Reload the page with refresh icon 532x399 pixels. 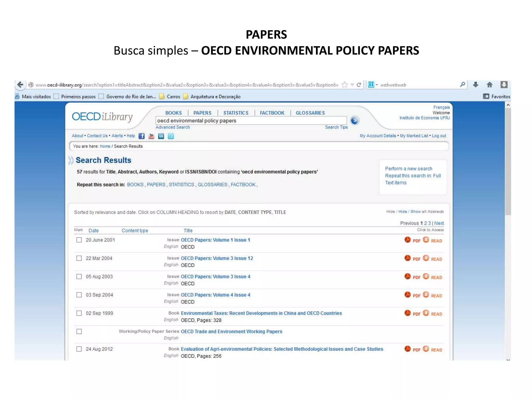359,85
